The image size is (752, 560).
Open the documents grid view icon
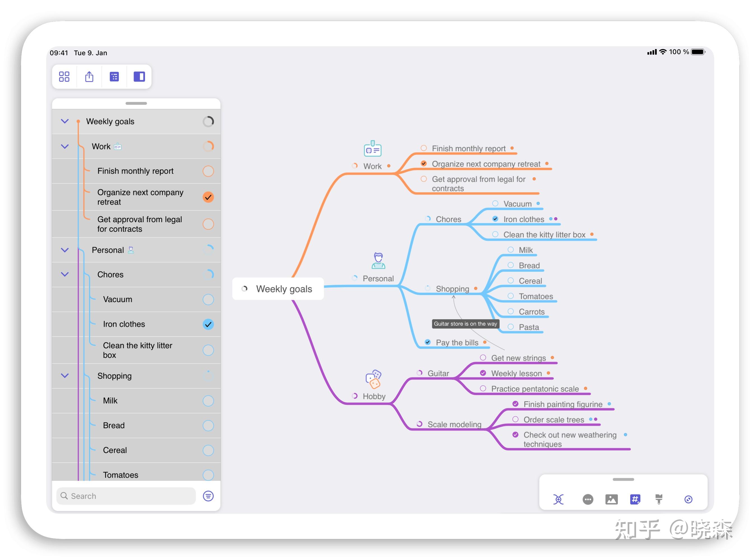tap(64, 76)
